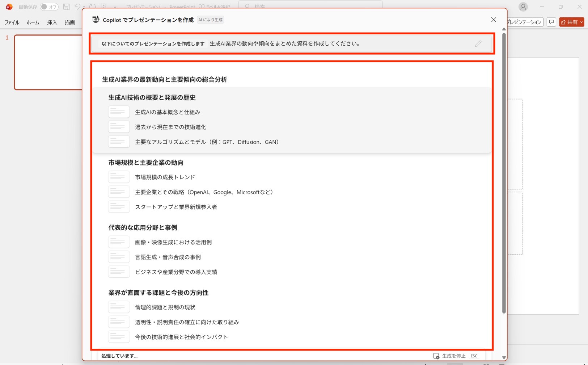Start slideshow from beginning icon

coord(104,7)
